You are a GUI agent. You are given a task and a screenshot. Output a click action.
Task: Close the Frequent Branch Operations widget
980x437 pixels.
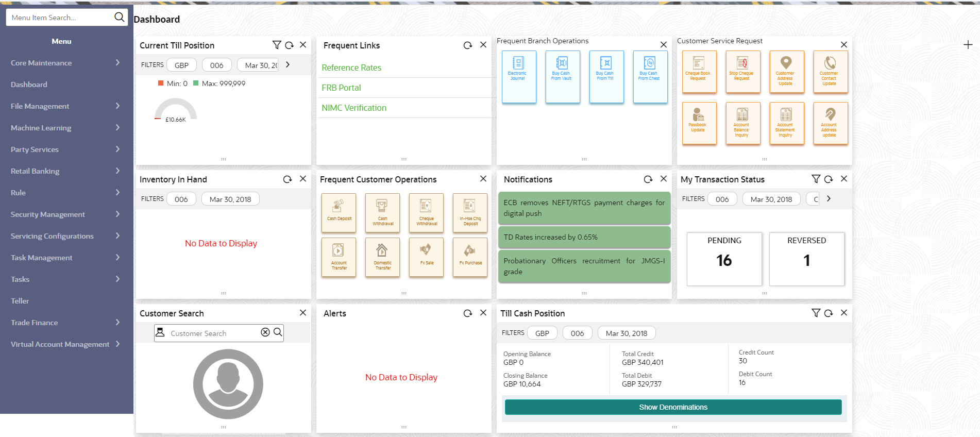(x=664, y=45)
